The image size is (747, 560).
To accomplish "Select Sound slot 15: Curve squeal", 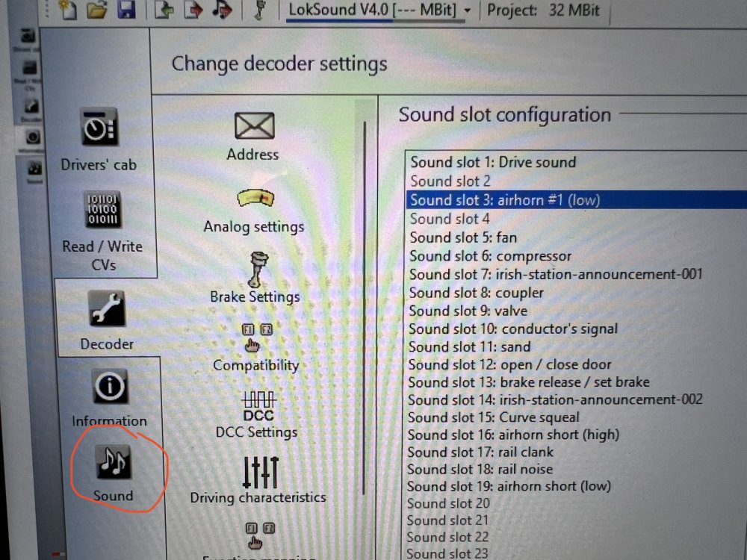I will [494, 417].
